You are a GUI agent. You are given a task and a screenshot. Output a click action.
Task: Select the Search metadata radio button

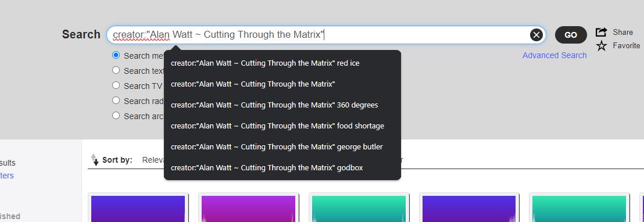pyautogui.click(x=116, y=55)
